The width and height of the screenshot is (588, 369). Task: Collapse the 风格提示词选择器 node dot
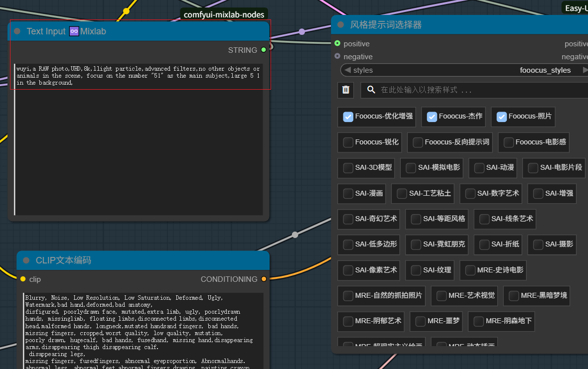tap(340, 25)
